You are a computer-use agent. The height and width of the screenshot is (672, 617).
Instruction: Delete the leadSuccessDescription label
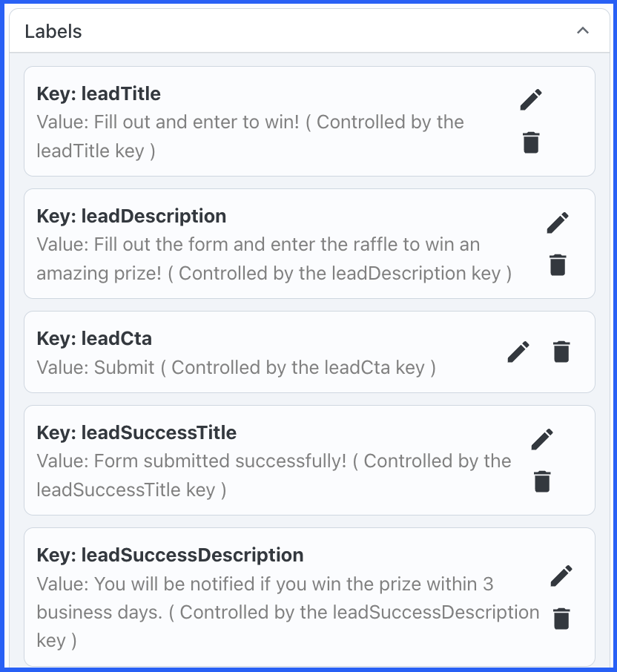pos(561,617)
